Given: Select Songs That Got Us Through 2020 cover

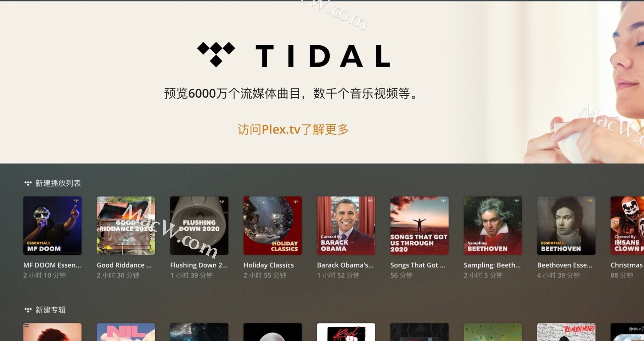Looking at the screenshot, I should (x=420, y=226).
